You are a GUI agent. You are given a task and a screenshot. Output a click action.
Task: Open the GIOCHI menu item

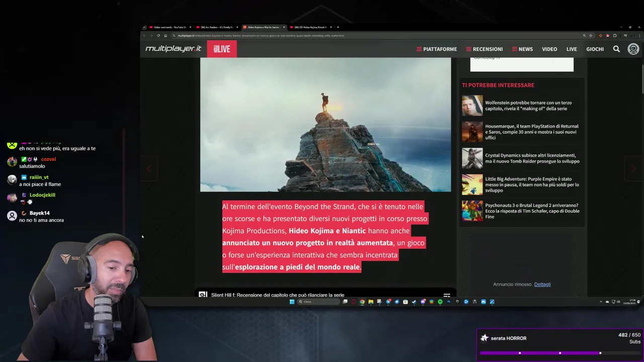[x=595, y=49]
